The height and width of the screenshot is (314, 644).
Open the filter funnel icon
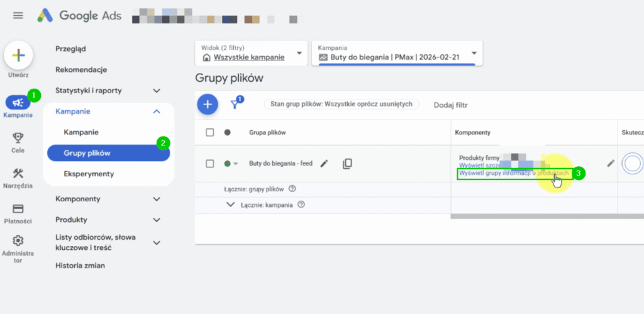pyautogui.click(x=235, y=104)
